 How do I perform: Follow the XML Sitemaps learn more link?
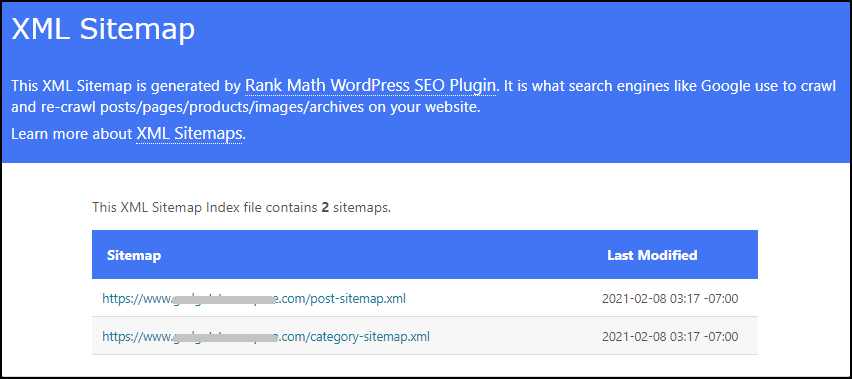[x=189, y=134]
